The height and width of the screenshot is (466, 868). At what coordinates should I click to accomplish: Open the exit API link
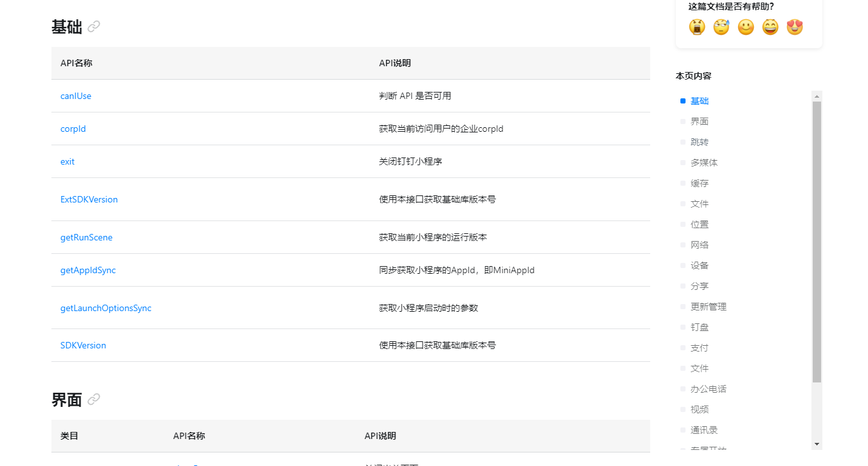point(67,161)
